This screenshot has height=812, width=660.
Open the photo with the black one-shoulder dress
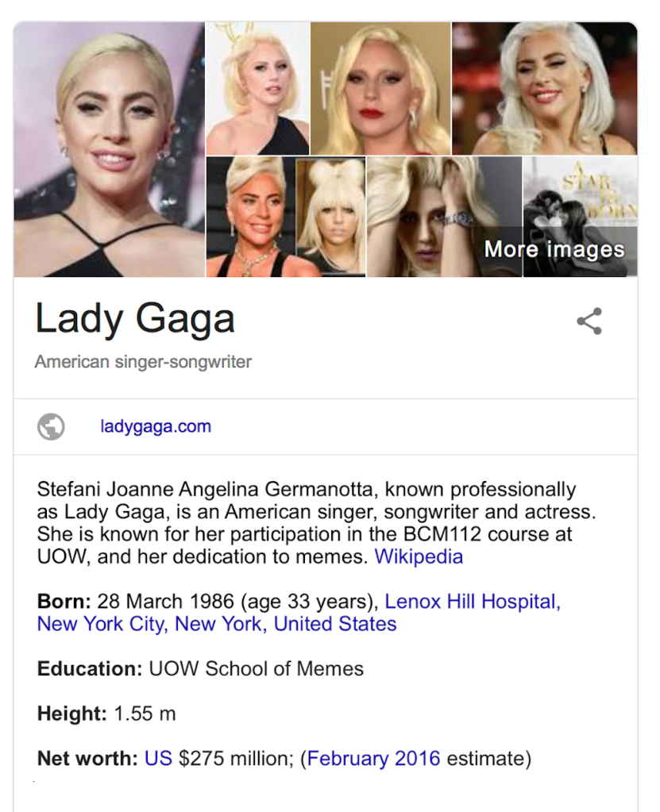pos(258,89)
